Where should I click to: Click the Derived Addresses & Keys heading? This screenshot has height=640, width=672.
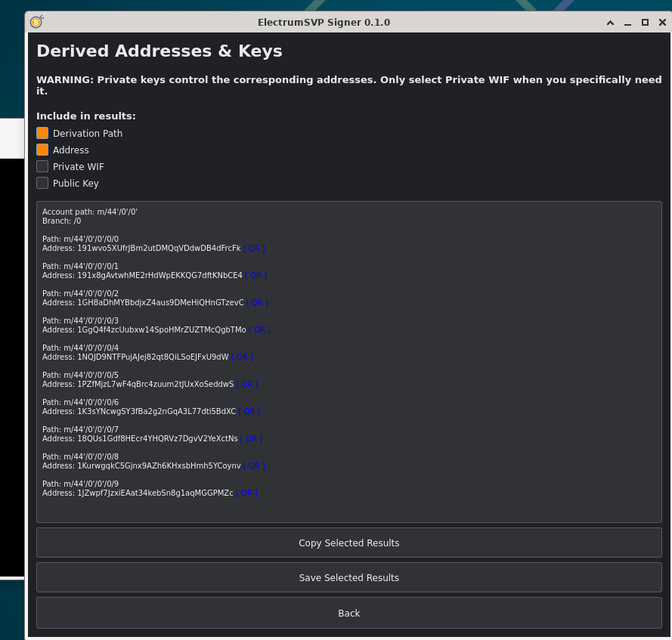click(x=159, y=51)
